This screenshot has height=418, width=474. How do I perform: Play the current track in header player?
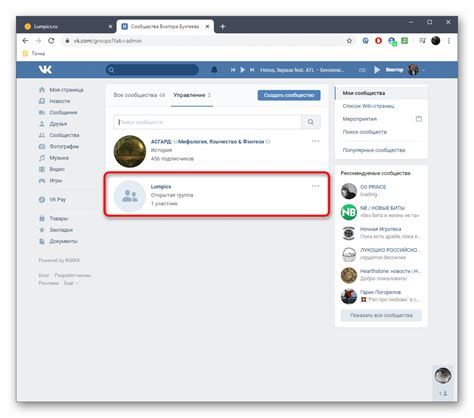click(243, 70)
